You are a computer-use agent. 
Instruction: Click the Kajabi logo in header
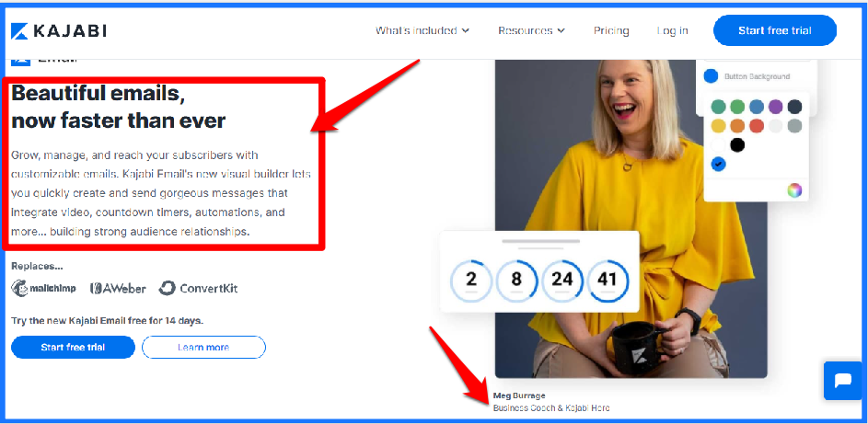[59, 31]
